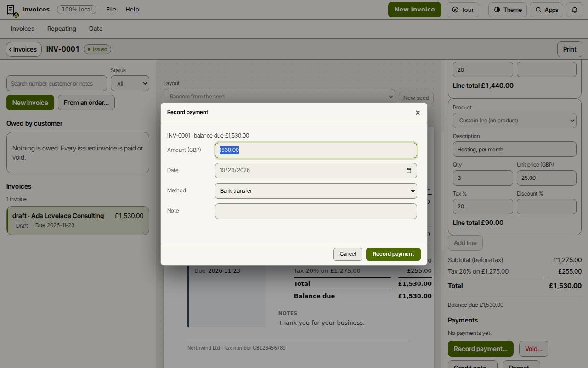Select the Ada Lovelace Consulting invoice row
This screenshot has height=368, width=588.
pos(78,220)
